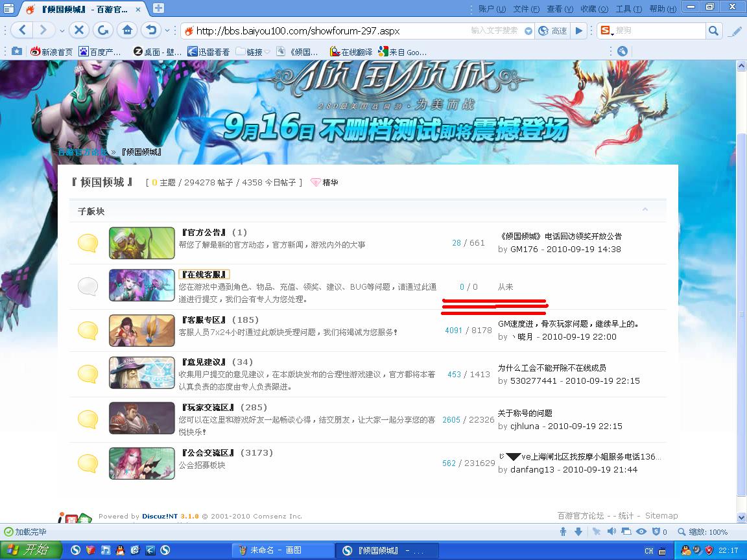The width and height of the screenshot is (747, 560).
Task: Open the 『玩家交流区』 forum link
Action: coord(207,408)
